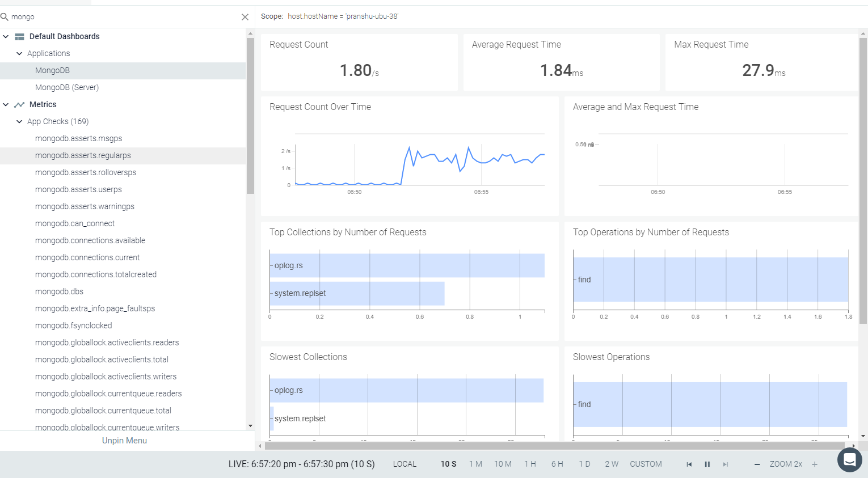This screenshot has height=478, width=868.
Task: Click the Request Count Over Time chart line
Action: [x=420, y=166]
